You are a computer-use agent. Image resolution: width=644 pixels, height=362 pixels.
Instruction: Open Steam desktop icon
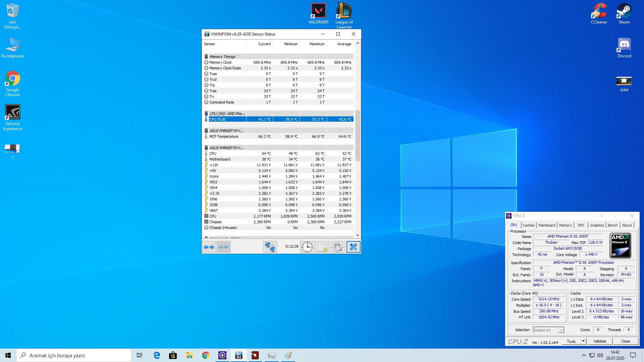[x=624, y=14]
